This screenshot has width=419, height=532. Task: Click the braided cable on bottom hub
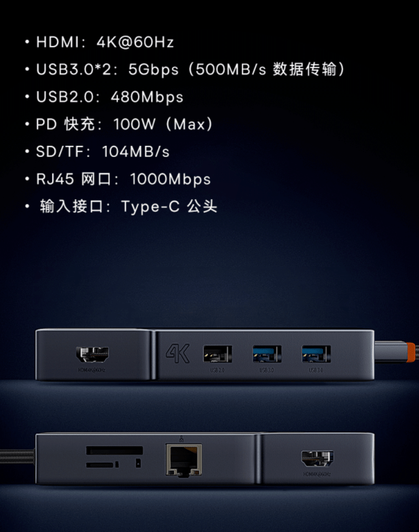(17, 457)
